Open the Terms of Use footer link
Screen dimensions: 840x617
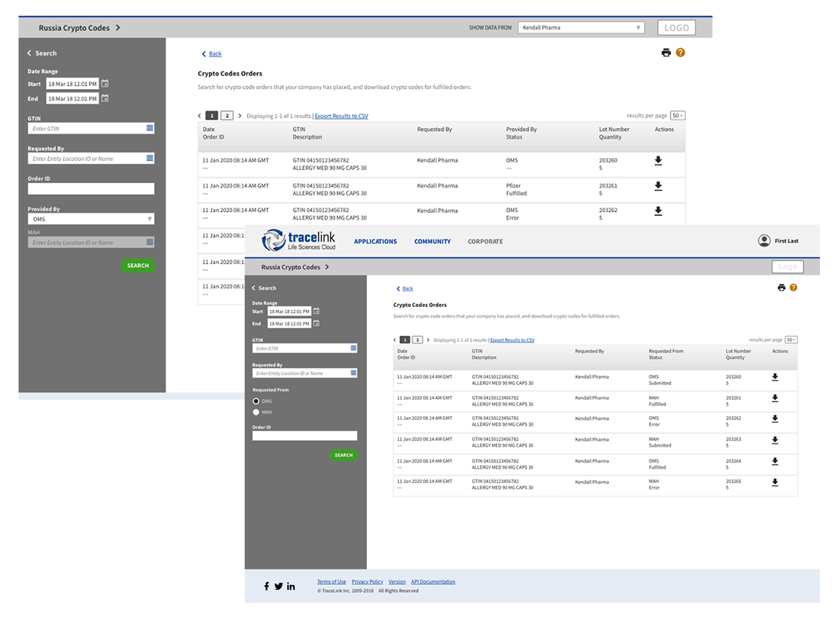(331, 581)
